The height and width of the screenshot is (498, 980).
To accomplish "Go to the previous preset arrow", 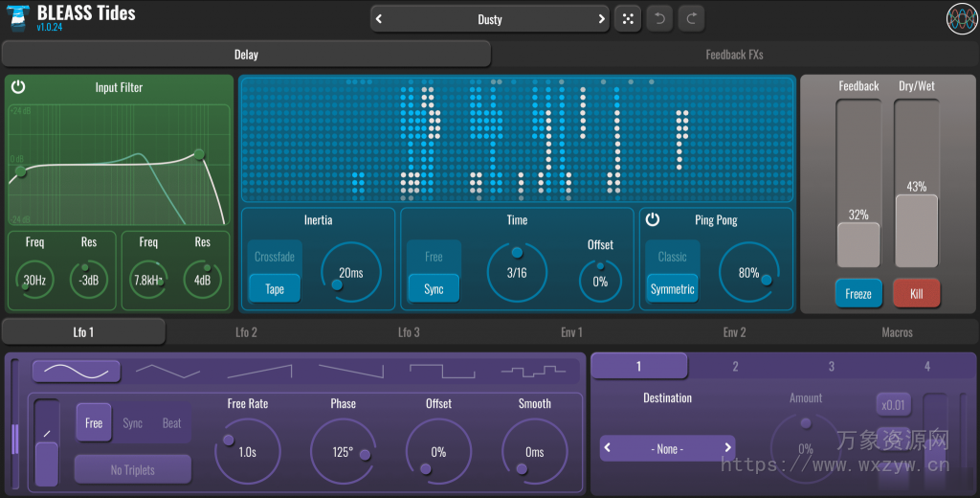I will coord(379,19).
